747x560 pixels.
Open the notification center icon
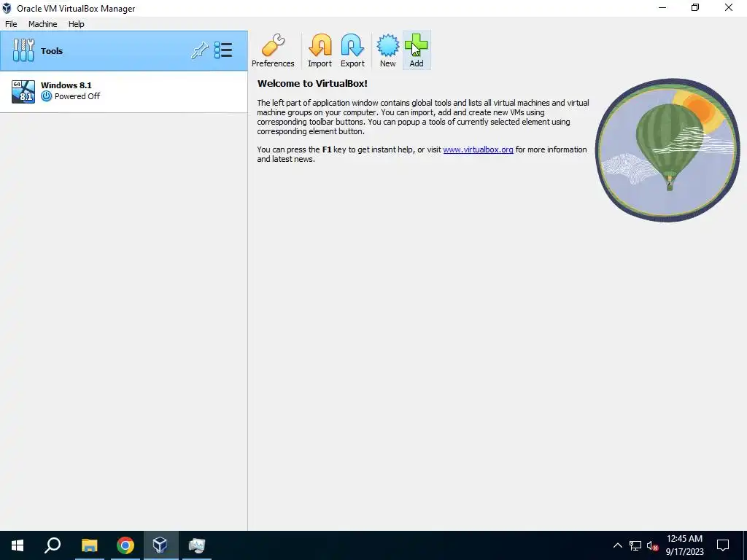(x=723, y=545)
